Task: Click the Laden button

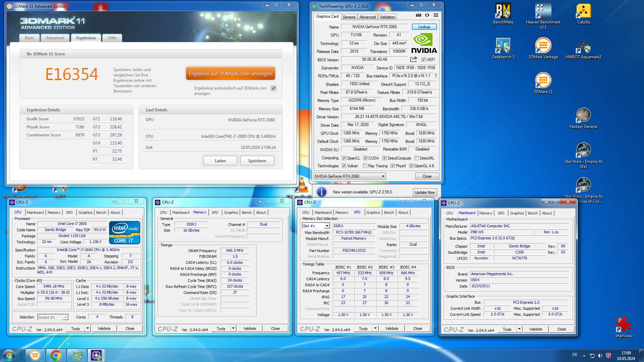Action: (220, 161)
